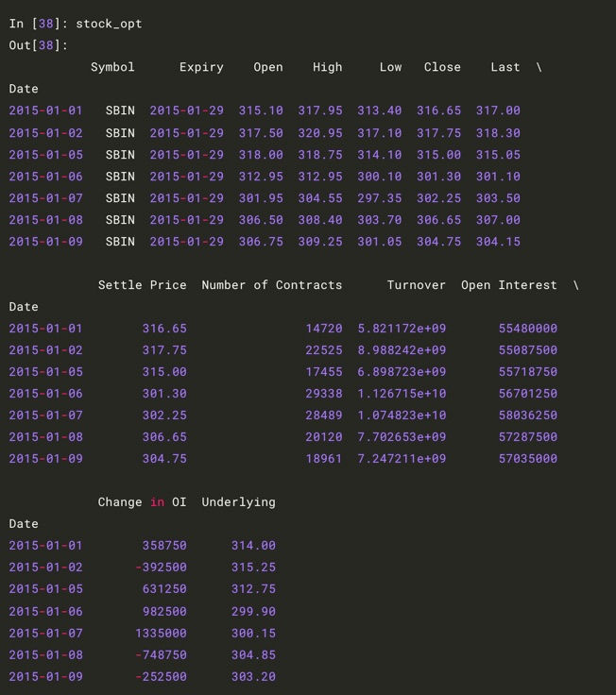Click Open Interest value 55480000
The height and width of the screenshot is (695, 616).
(x=528, y=329)
